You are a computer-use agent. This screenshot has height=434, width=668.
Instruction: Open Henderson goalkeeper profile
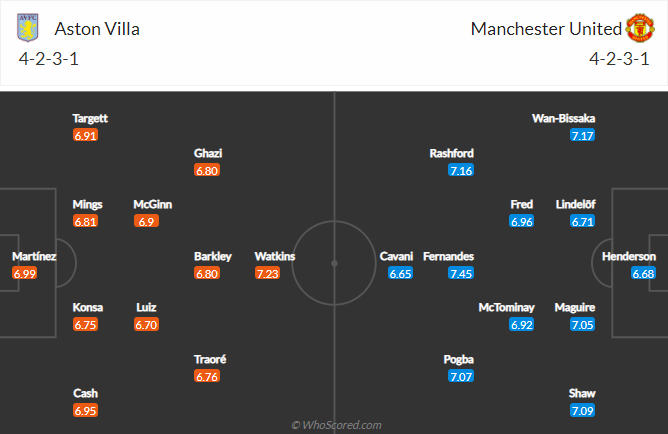[x=629, y=256]
